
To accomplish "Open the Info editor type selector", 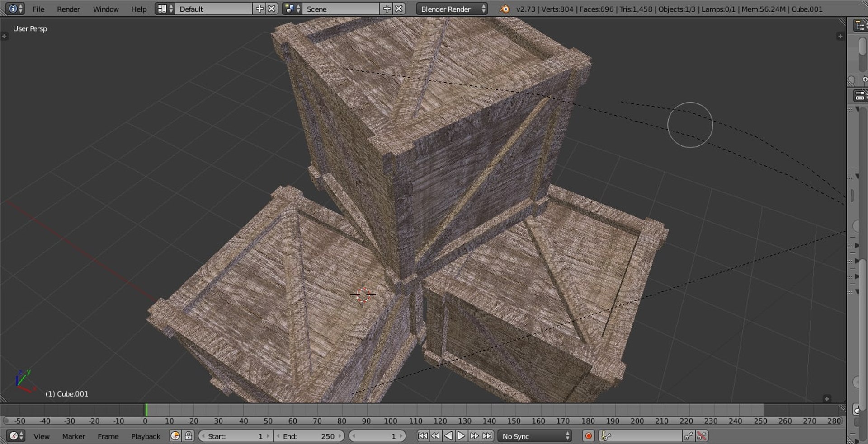I will [x=15, y=9].
